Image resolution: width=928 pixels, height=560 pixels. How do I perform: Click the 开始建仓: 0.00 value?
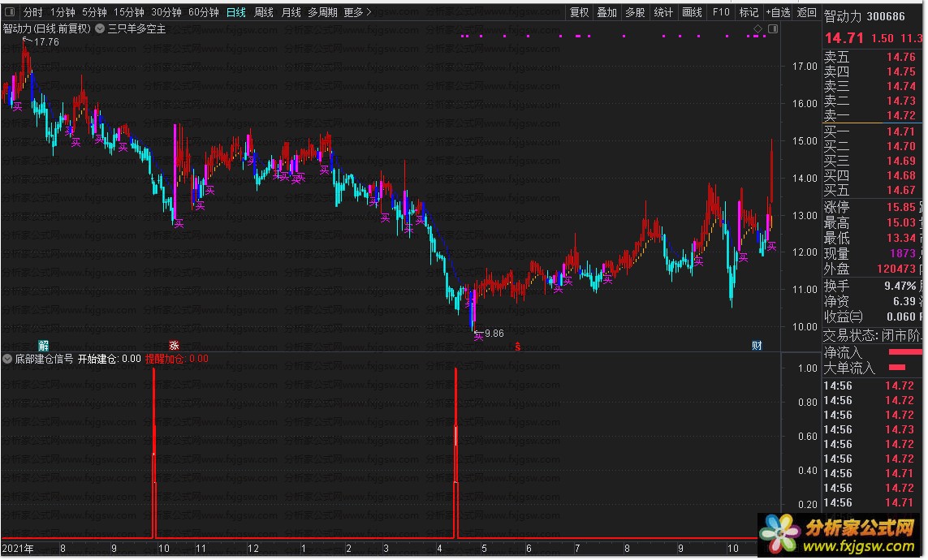110,359
